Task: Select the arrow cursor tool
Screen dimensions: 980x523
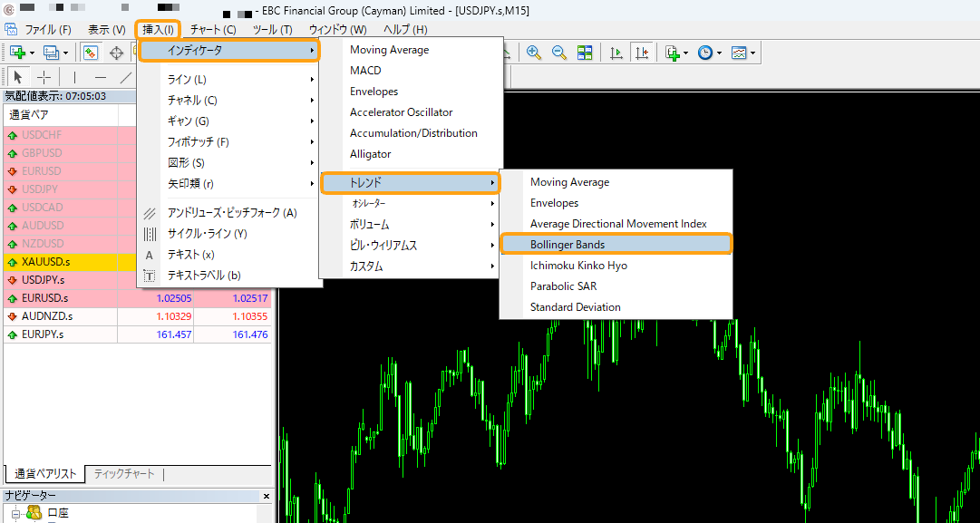Action: pos(17,77)
